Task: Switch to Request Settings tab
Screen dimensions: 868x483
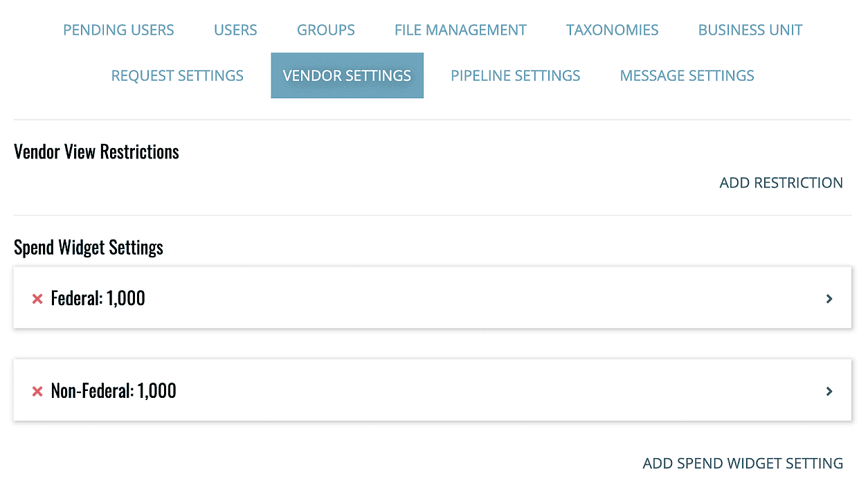Action: tap(177, 75)
